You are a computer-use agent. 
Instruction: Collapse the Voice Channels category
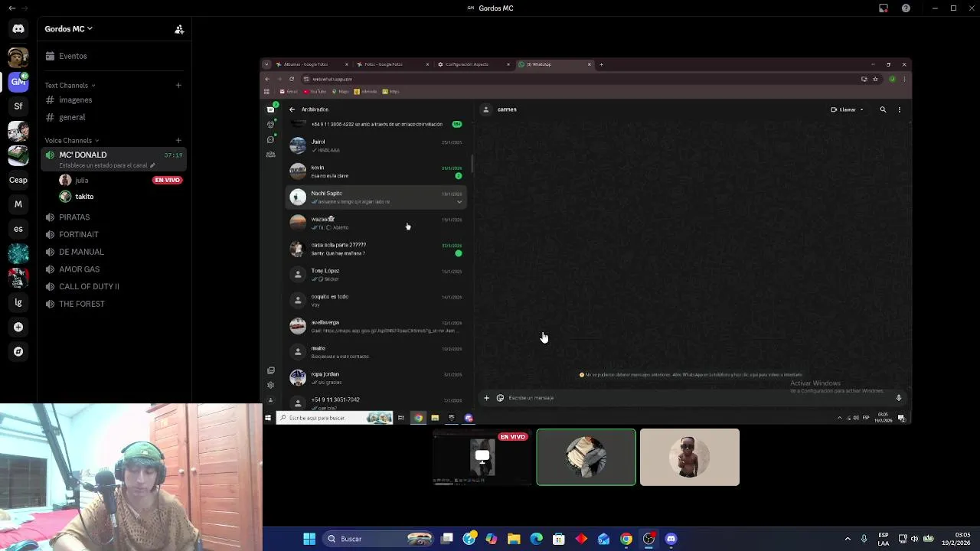[x=72, y=140]
